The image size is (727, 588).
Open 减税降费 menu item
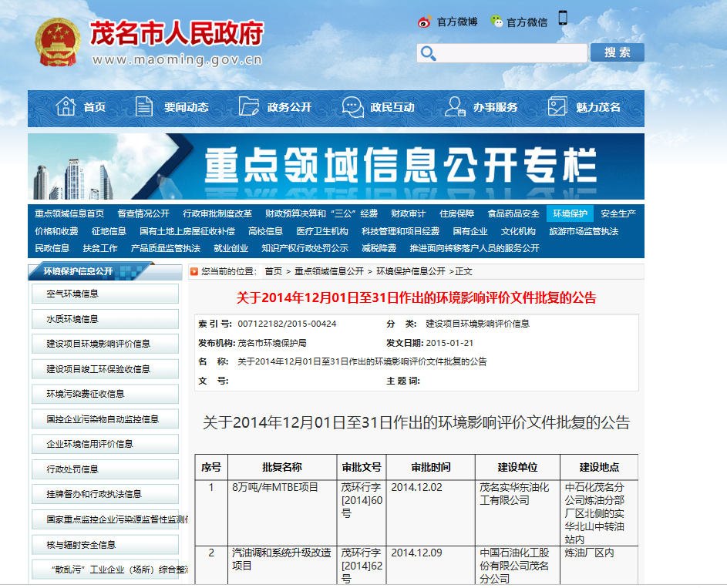pyautogui.click(x=379, y=248)
